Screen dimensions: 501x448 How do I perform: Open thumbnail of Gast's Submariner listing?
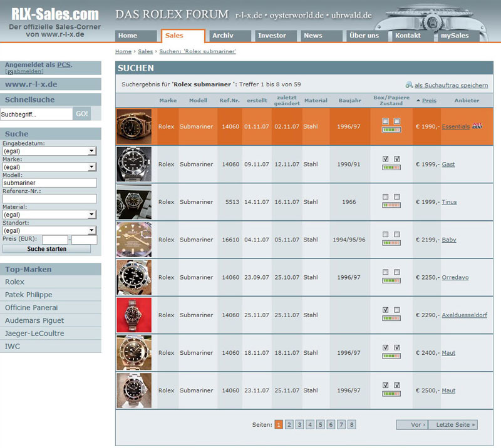134,164
